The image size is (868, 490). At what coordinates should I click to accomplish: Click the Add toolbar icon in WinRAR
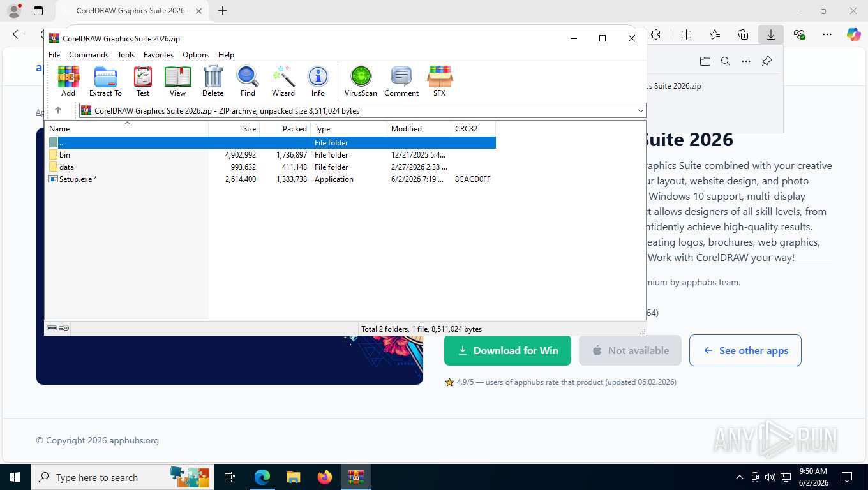(x=68, y=81)
